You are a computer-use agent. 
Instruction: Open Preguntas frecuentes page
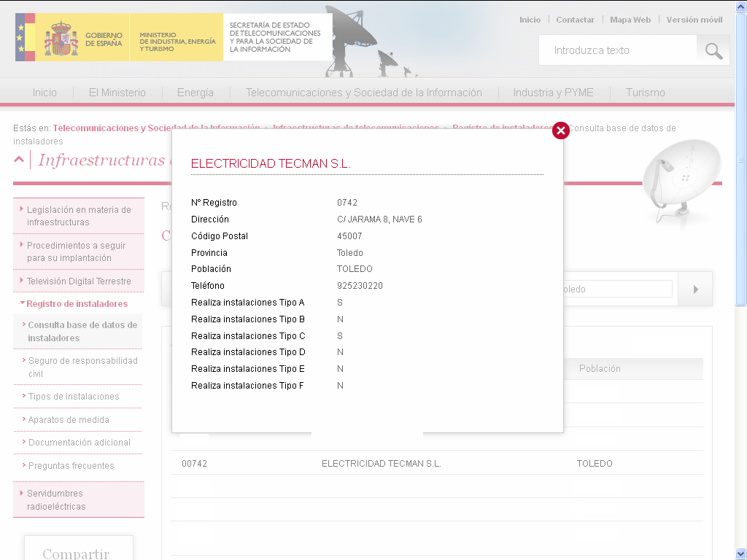pos(71,466)
